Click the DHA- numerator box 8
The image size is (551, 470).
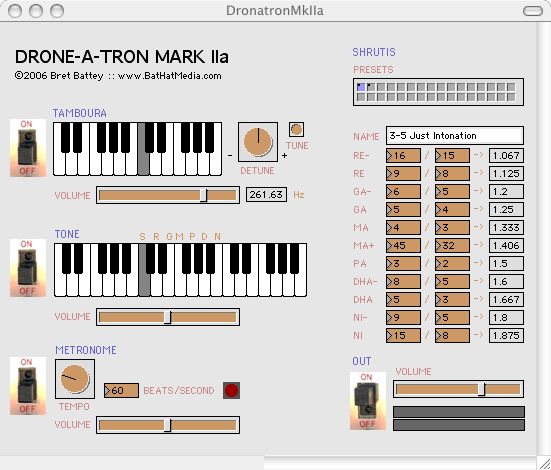[x=403, y=281]
